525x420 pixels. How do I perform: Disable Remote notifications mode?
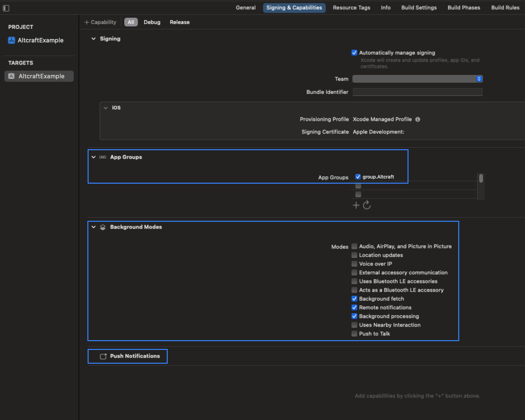(x=354, y=307)
